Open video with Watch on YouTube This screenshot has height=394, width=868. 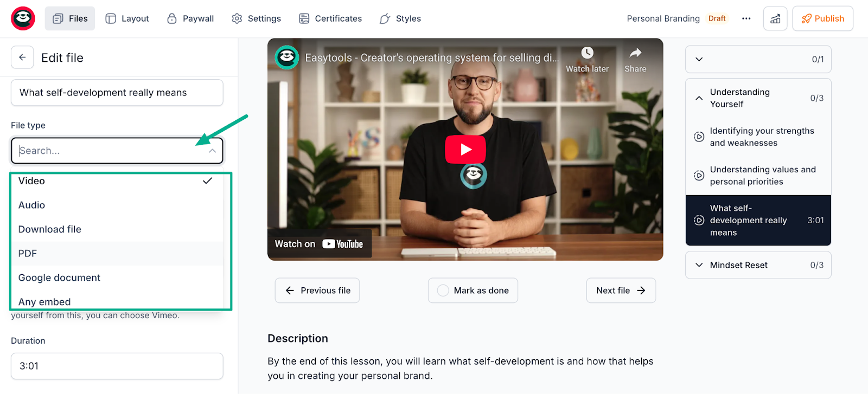tap(319, 244)
